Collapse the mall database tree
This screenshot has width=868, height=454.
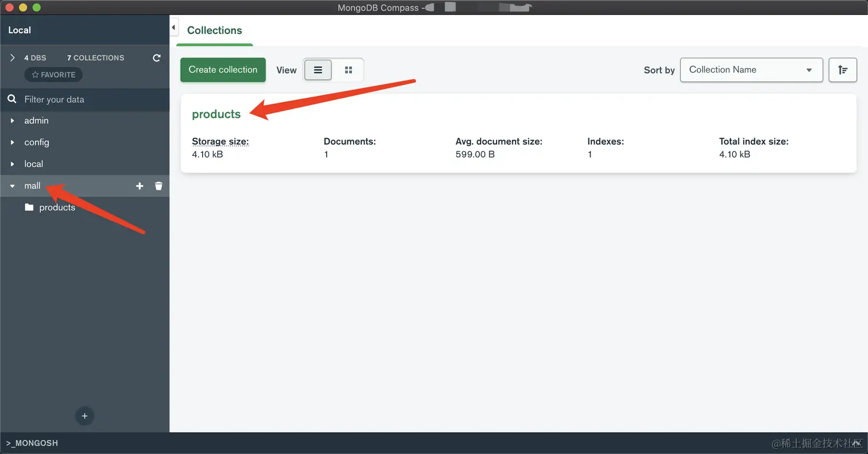13,186
